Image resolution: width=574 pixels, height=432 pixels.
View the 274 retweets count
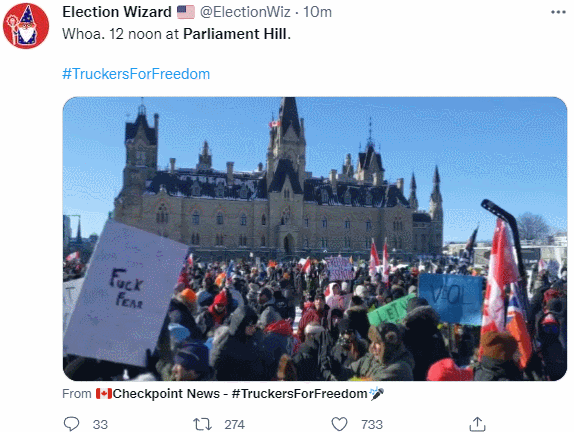[234, 425]
